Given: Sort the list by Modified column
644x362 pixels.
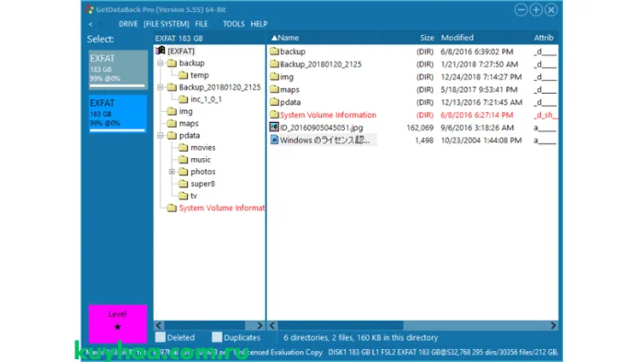Looking at the screenshot, I should click(457, 38).
